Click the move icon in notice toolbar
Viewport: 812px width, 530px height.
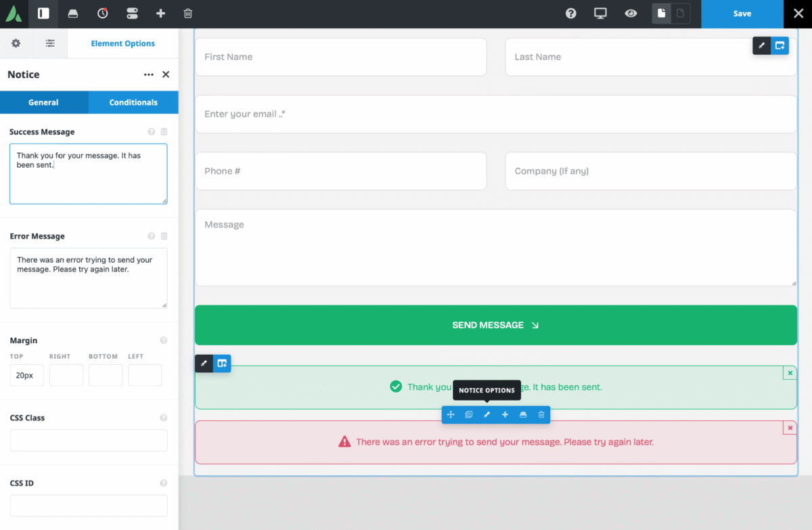(451, 414)
